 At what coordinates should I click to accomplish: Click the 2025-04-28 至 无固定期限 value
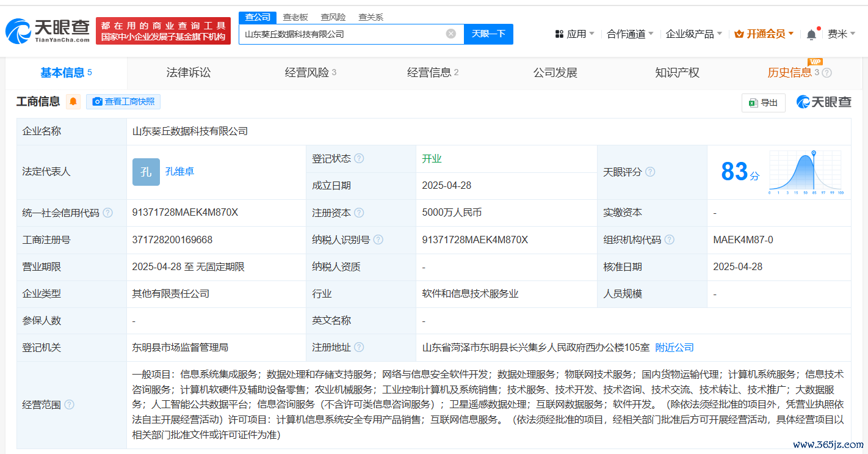[x=188, y=266]
